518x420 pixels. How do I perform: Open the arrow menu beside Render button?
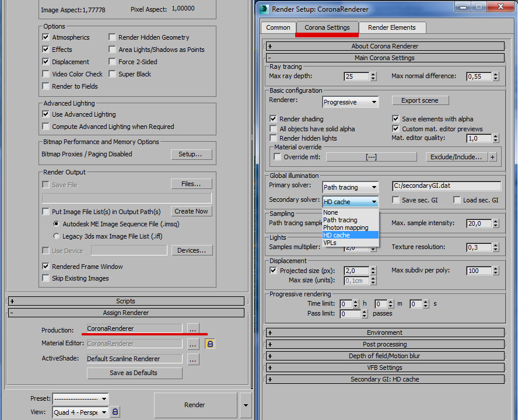tap(246, 405)
